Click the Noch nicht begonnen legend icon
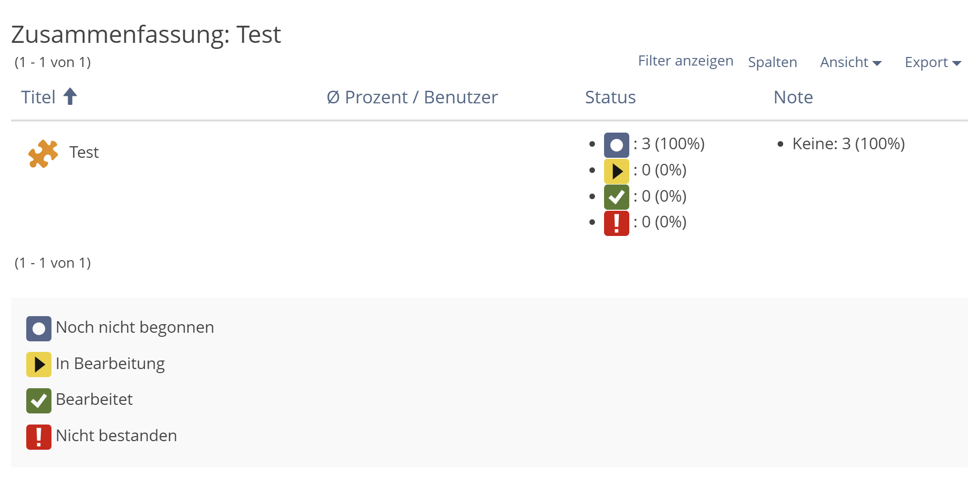Screen dimensions: 980x482 click(39, 329)
